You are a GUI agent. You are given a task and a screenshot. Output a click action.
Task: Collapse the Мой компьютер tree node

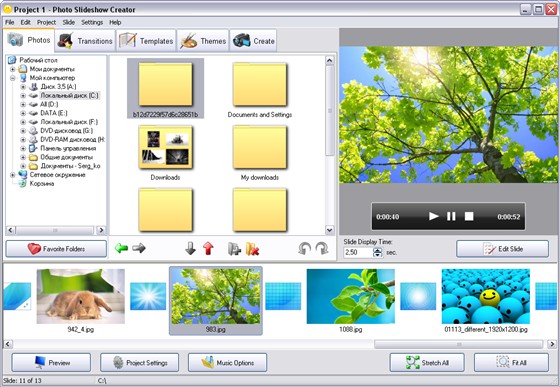point(12,78)
